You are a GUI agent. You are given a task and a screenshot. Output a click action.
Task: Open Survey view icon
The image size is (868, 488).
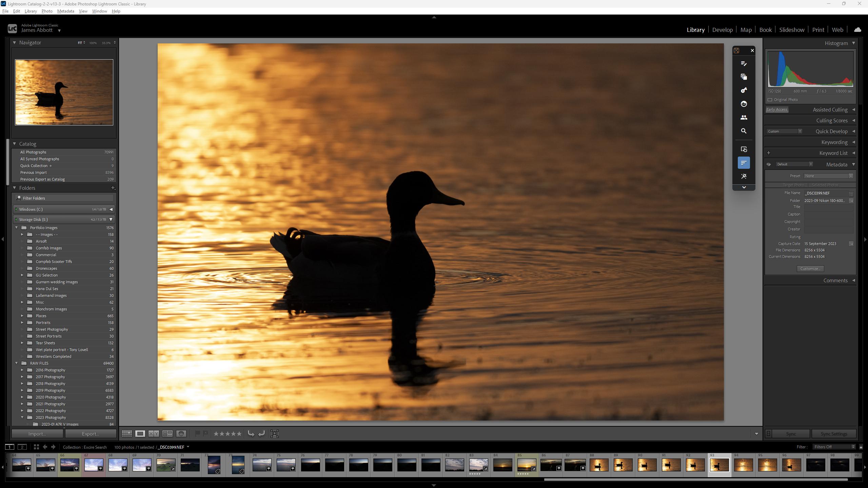pyautogui.click(x=167, y=434)
